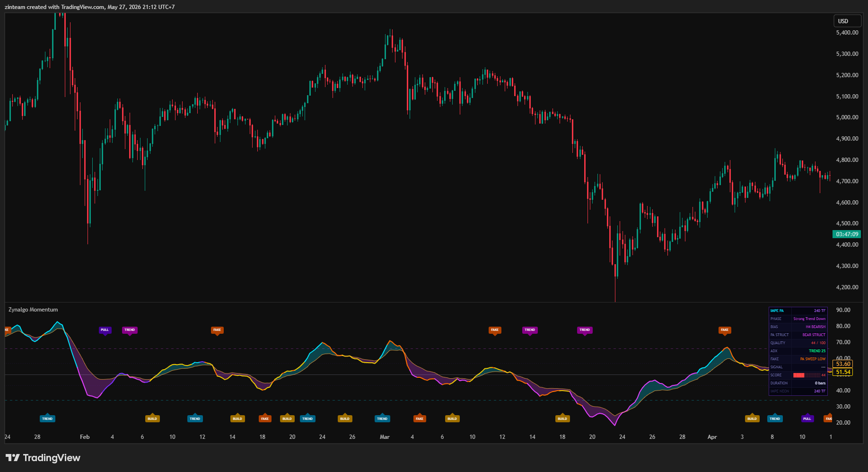Click the top-row FAKE marker near Mar 11
868x472 pixels.
[x=495, y=330]
